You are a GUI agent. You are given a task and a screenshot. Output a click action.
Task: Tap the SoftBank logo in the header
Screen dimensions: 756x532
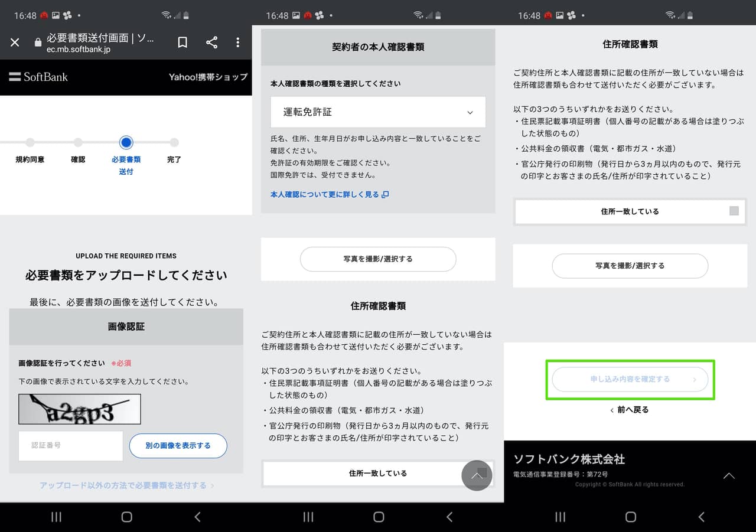tap(38, 77)
